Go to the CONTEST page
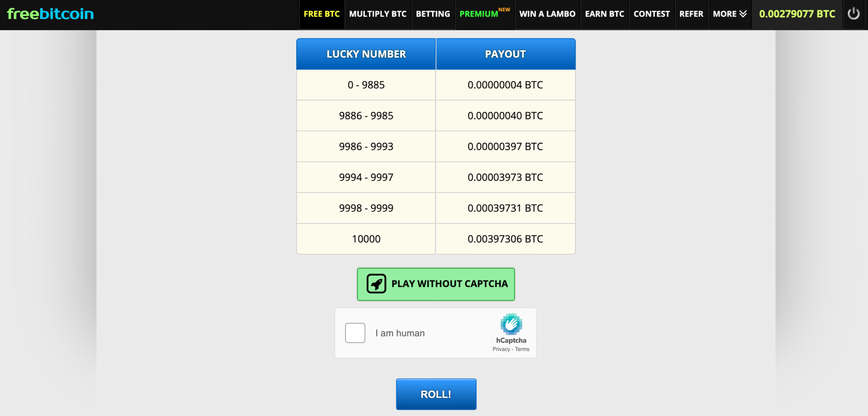Viewport: 868px width, 416px height. tap(652, 14)
